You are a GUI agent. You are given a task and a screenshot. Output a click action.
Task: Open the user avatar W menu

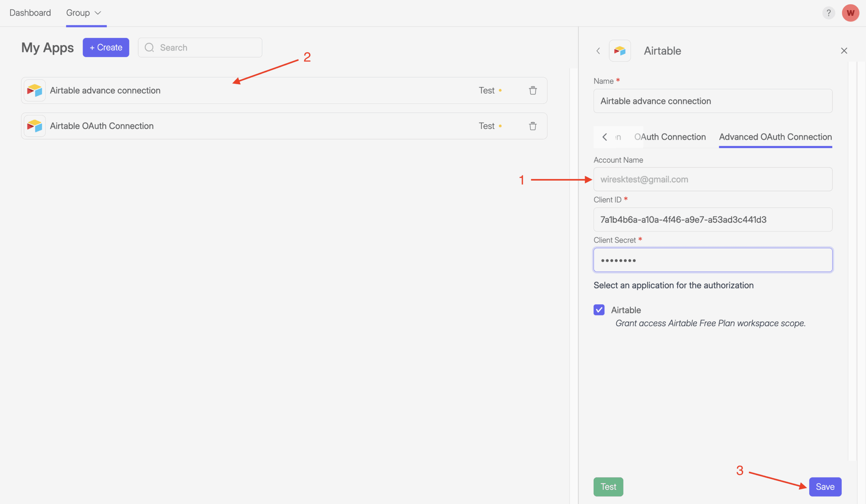pos(850,13)
